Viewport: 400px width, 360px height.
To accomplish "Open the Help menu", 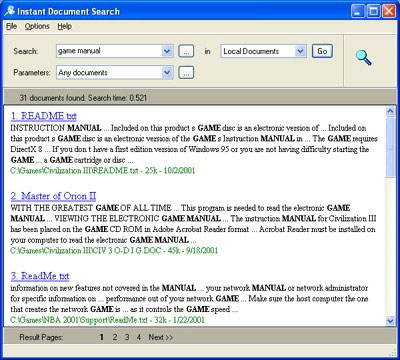I will [x=64, y=26].
